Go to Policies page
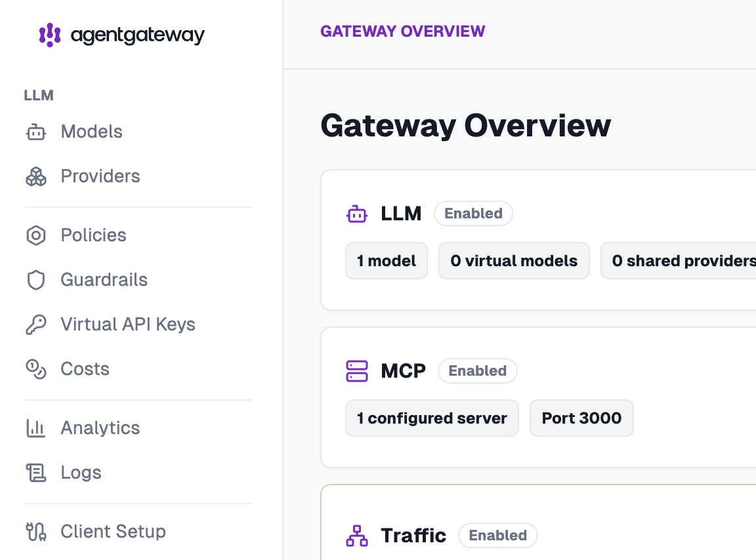 point(94,235)
